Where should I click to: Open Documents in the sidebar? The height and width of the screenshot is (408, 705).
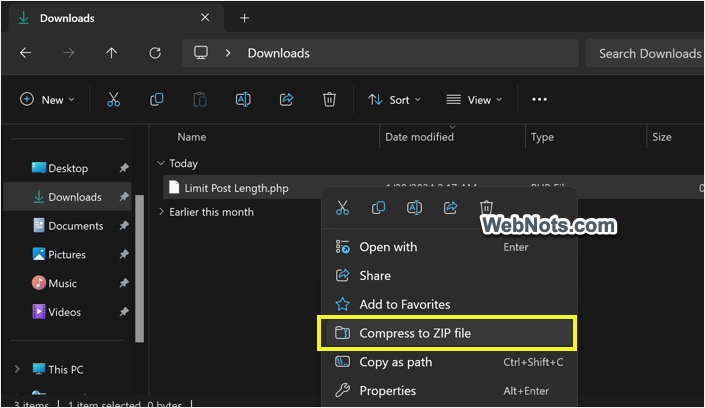click(67, 226)
